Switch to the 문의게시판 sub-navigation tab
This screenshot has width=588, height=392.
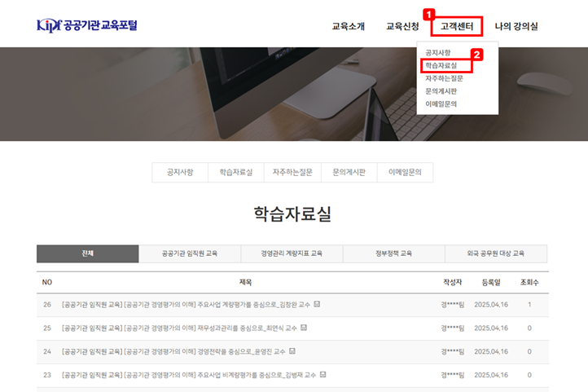point(349,173)
